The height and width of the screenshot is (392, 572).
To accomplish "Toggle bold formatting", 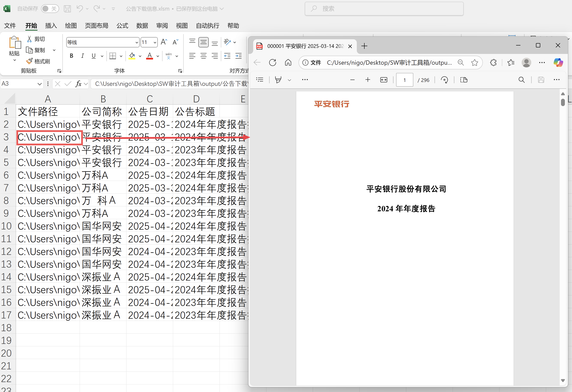I will [71, 56].
